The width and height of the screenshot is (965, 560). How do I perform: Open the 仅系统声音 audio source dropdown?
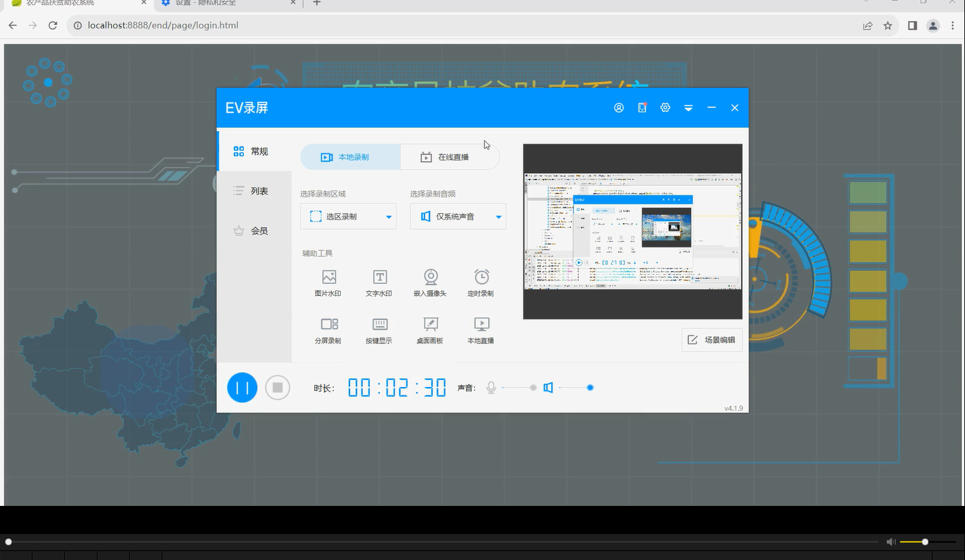point(458,216)
